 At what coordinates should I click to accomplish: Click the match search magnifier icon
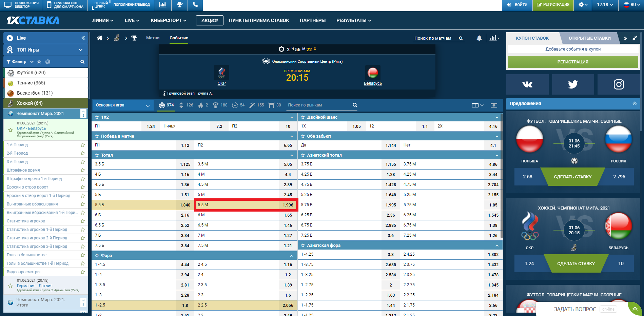[x=461, y=38]
